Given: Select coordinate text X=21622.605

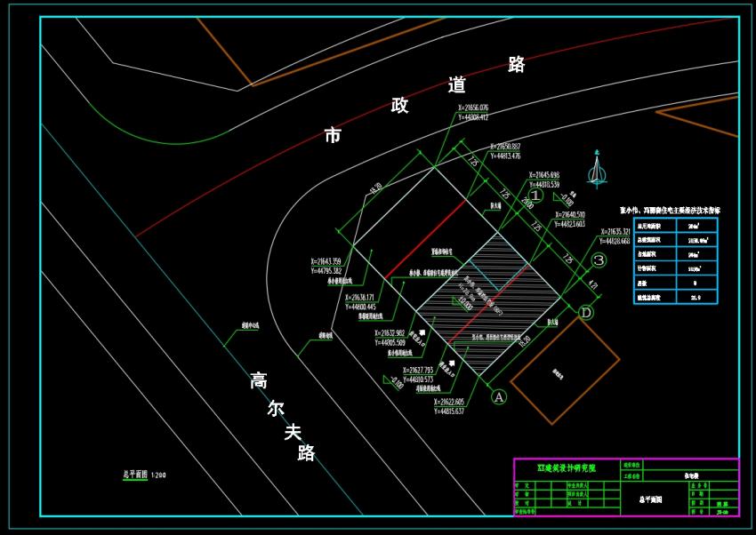Looking at the screenshot, I should pos(449,402).
